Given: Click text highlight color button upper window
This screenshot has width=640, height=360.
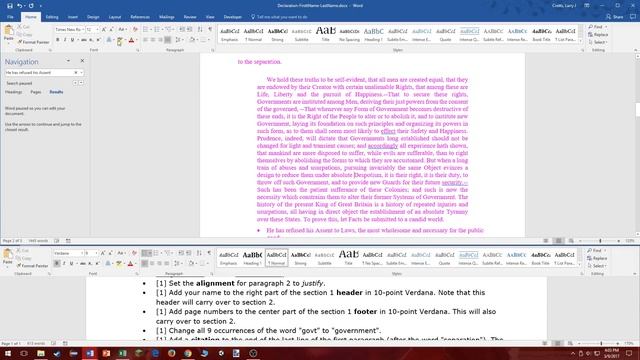Looking at the screenshot, I should (x=120, y=40).
